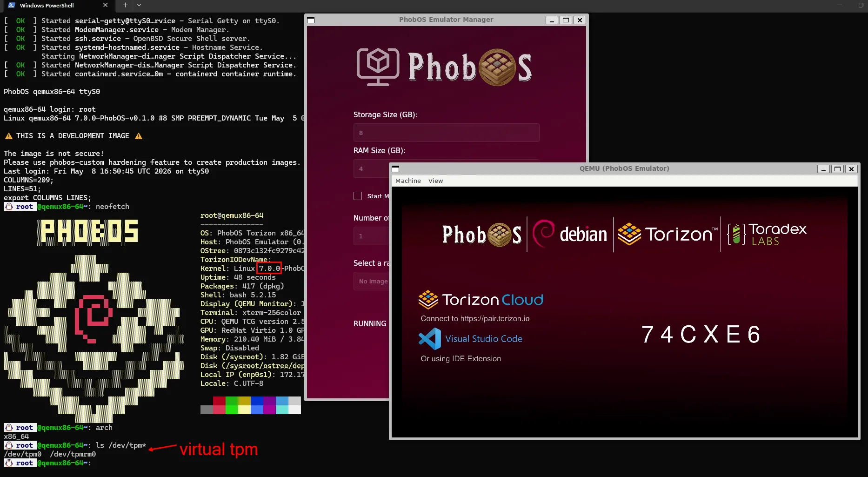The height and width of the screenshot is (477, 868).
Task: Click the Packages: 417 (dpkg) line
Action: (x=242, y=286)
